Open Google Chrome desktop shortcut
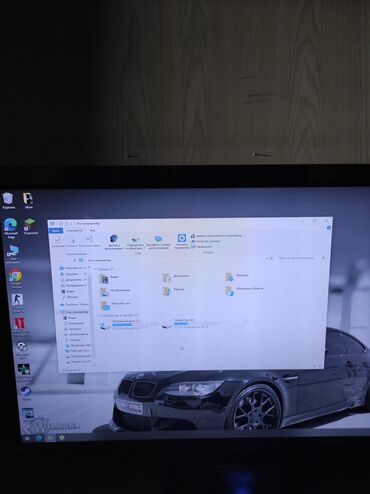370x494 pixels. (x=15, y=278)
